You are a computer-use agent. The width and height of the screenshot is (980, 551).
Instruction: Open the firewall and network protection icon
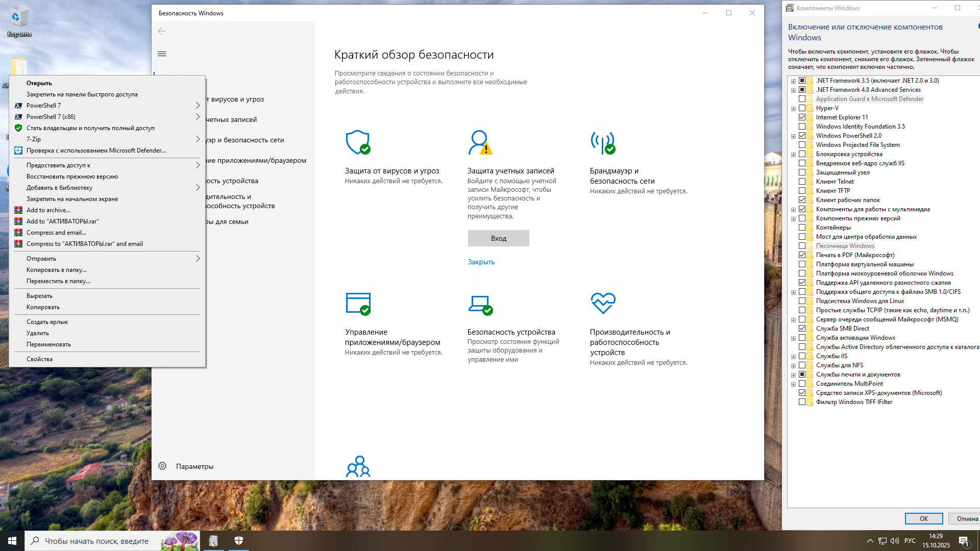tap(602, 142)
